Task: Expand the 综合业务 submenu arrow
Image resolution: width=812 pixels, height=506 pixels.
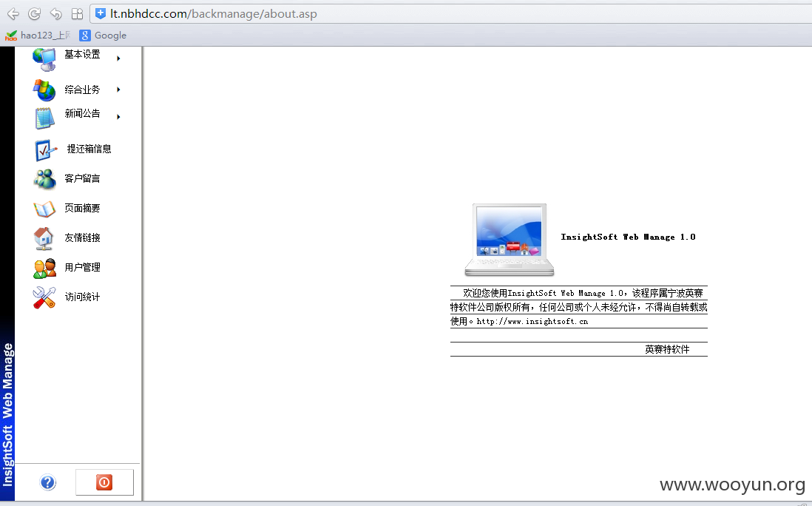Action: click(x=118, y=90)
